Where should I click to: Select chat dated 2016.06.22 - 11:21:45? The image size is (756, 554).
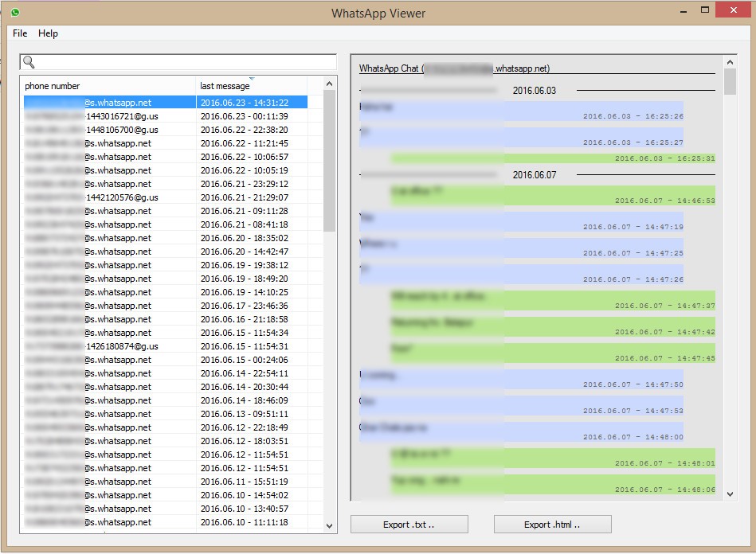click(x=166, y=143)
